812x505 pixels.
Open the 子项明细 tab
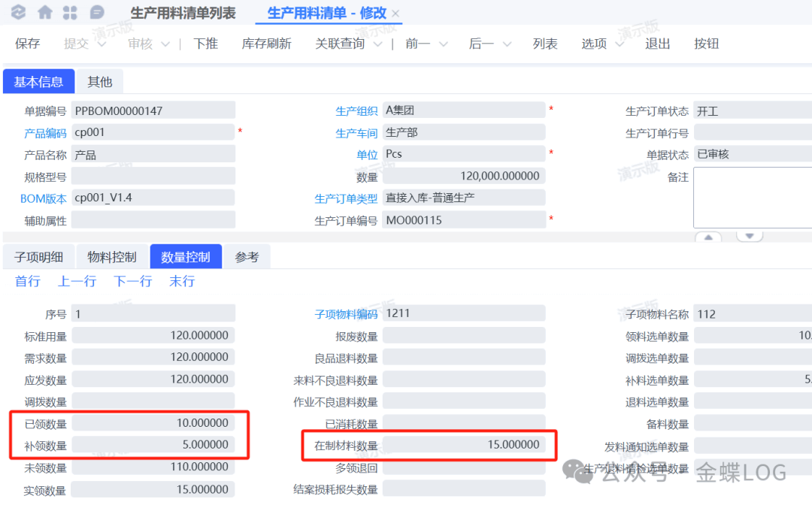38,257
